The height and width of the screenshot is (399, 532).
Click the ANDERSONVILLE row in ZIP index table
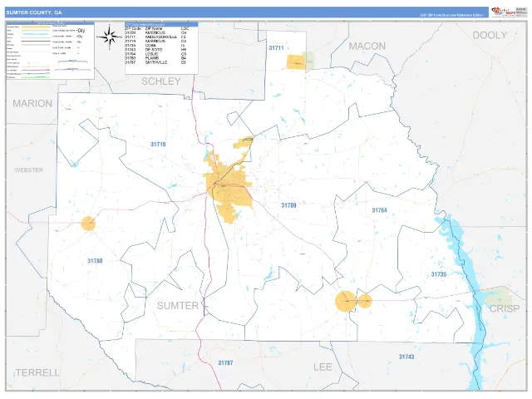[157, 37]
